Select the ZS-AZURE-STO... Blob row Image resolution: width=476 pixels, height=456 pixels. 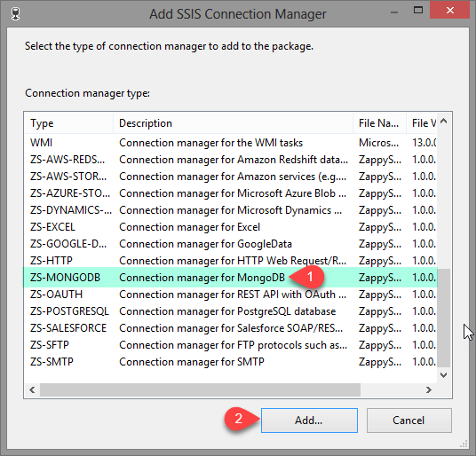click(230, 193)
